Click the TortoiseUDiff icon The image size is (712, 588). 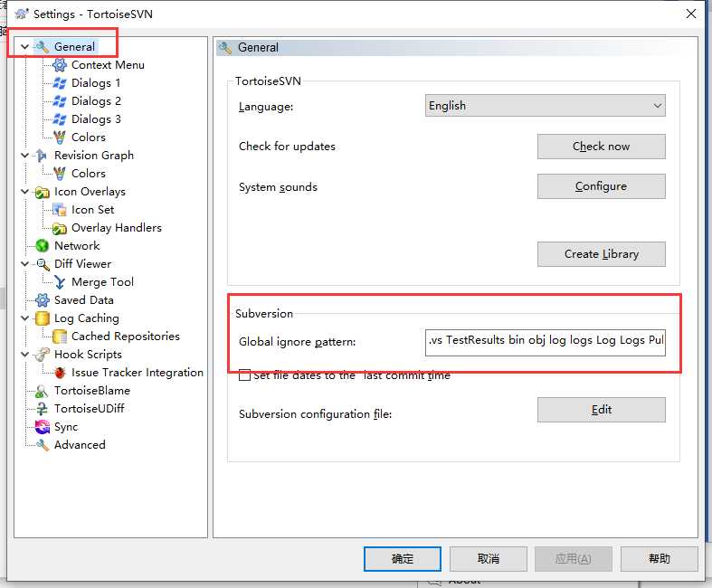click(x=43, y=409)
